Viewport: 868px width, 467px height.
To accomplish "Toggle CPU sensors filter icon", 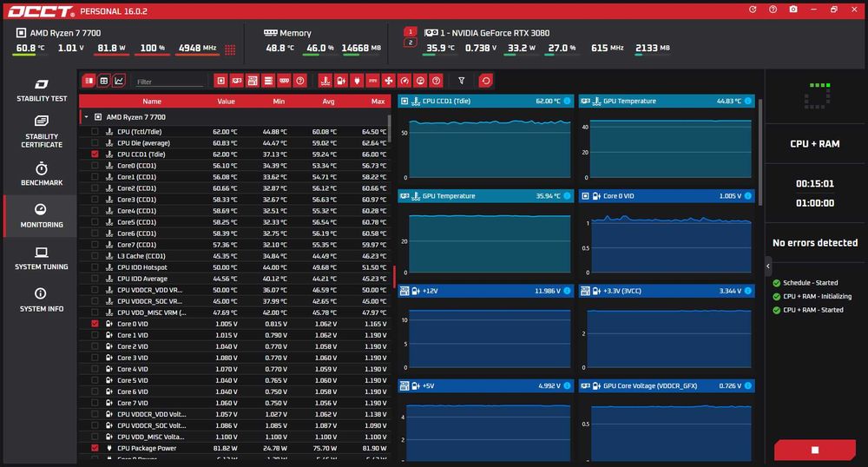I will (220, 81).
